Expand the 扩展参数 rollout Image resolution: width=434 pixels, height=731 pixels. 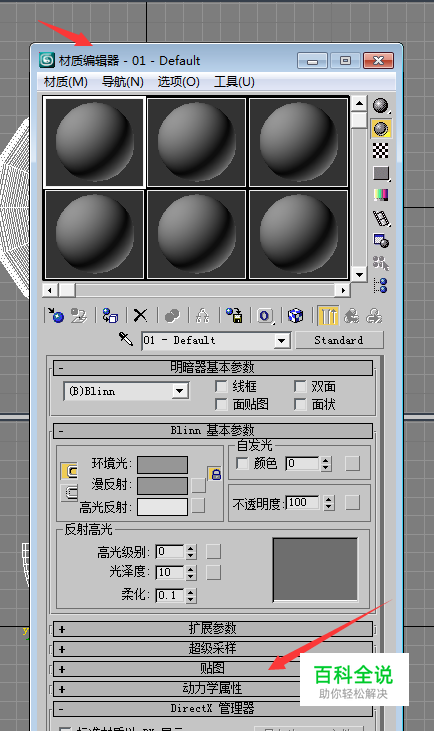coord(213,628)
